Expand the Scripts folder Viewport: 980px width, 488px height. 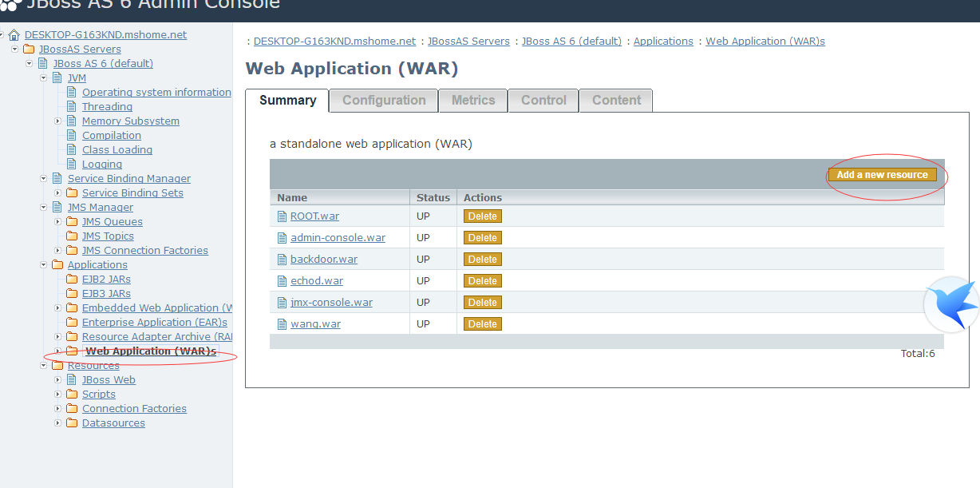(58, 395)
